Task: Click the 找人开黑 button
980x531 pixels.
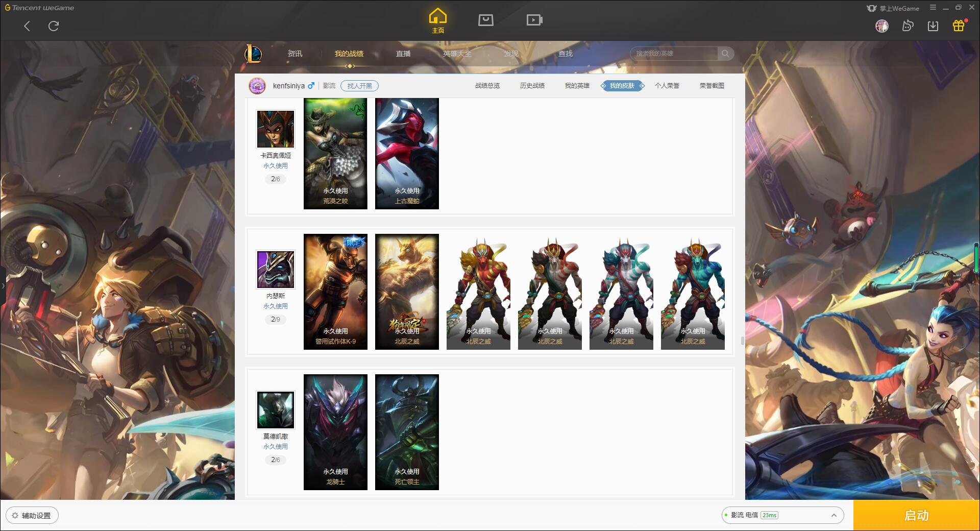Action: pos(360,86)
